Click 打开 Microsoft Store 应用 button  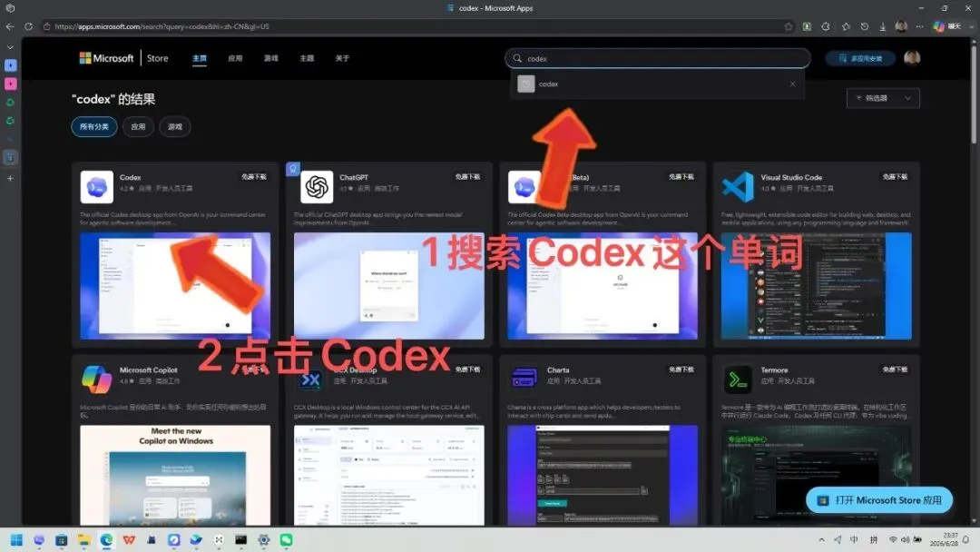pyautogui.click(x=878, y=500)
